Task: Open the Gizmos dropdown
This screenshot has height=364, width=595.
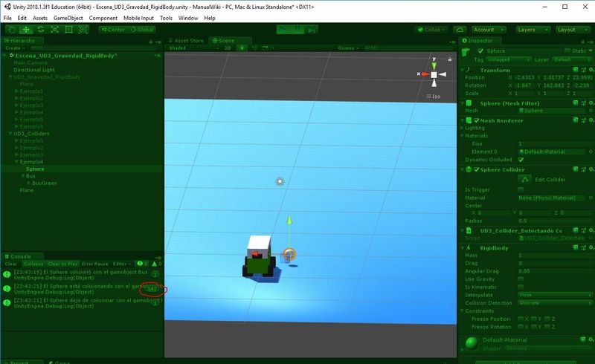Action: [348, 48]
